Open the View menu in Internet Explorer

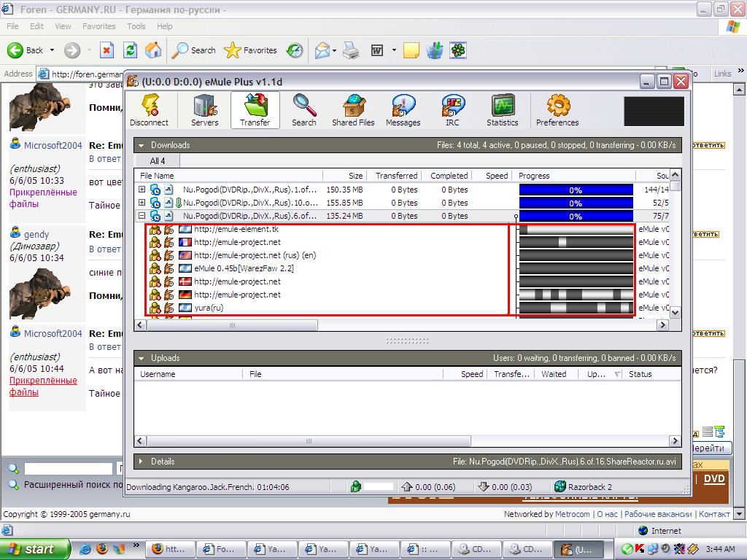coord(63,26)
